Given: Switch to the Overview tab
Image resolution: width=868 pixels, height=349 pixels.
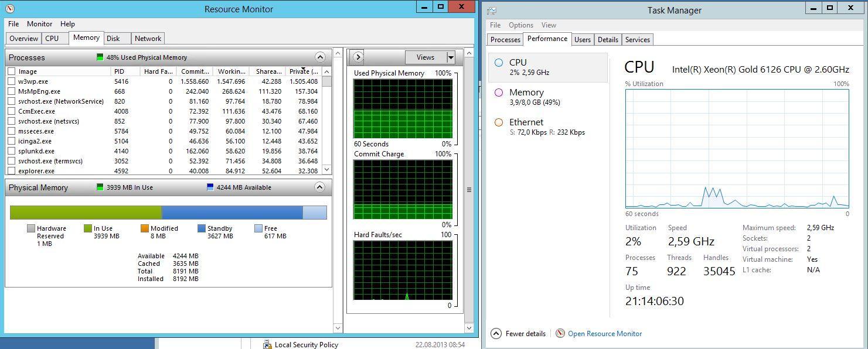Looking at the screenshot, I should 23,39.
